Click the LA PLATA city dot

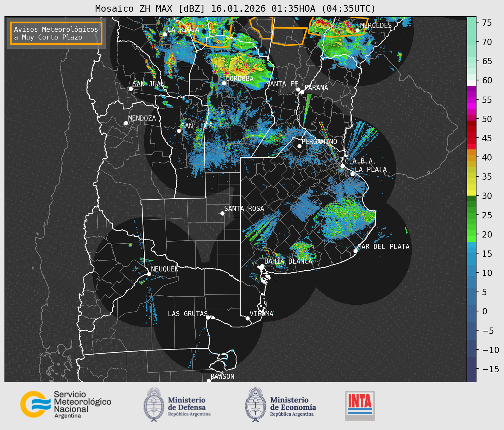[353, 174]
